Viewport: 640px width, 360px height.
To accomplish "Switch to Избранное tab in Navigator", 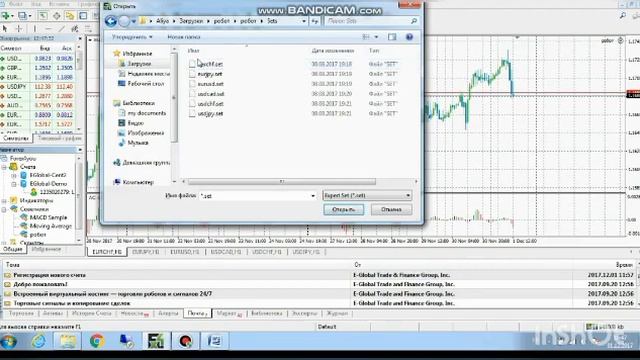I will (46, 249).
